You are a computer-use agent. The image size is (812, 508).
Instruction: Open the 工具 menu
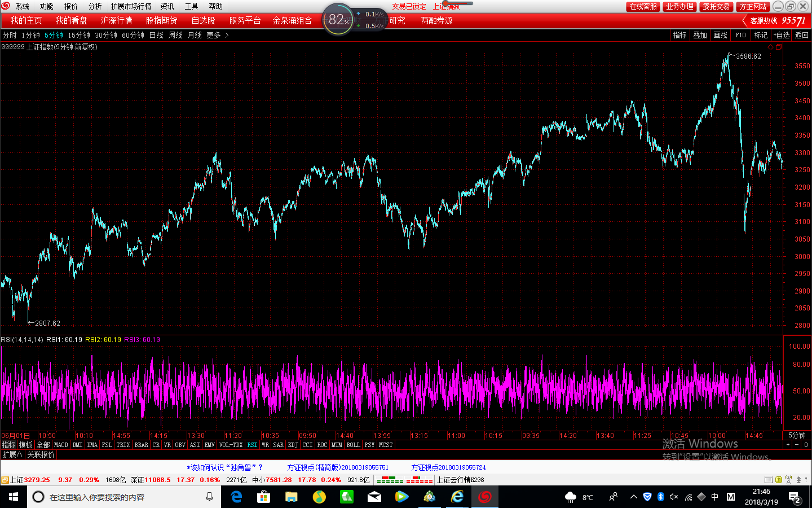191,6
